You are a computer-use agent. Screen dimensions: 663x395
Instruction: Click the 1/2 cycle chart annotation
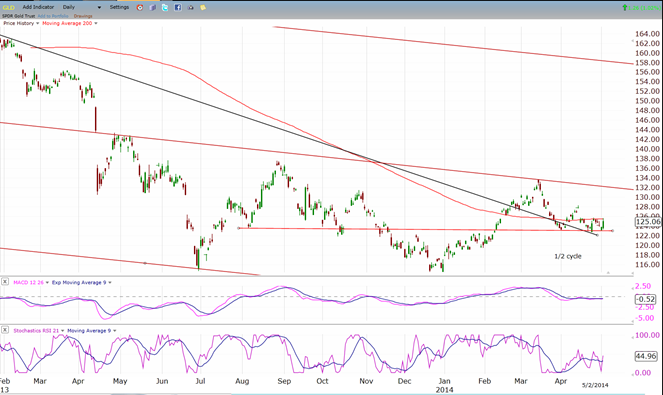pos(568,256)
